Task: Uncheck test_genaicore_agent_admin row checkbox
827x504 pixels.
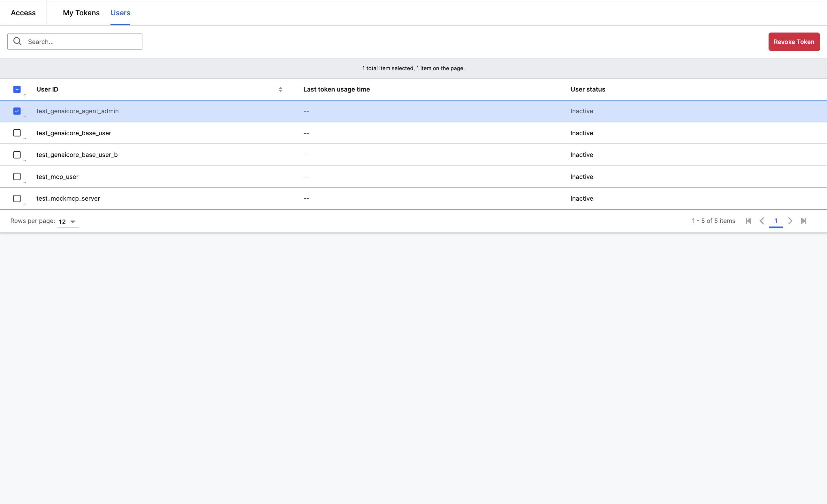Action: (17, 111)
